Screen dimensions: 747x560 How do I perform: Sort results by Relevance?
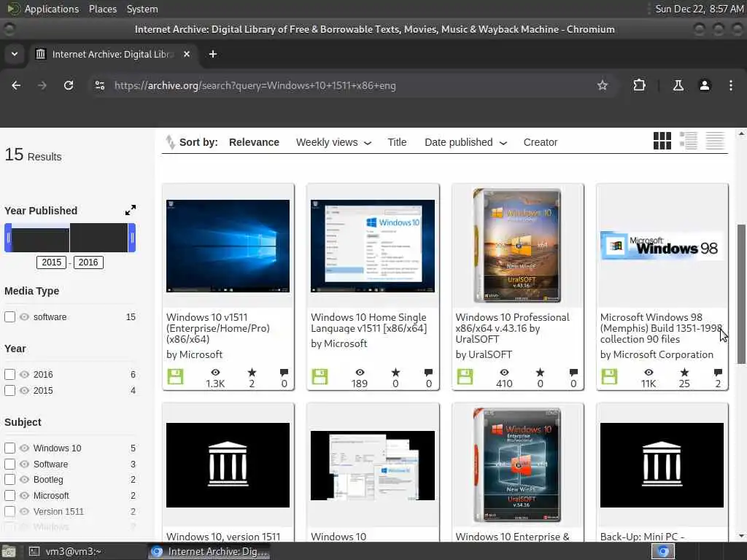point(254,142)
